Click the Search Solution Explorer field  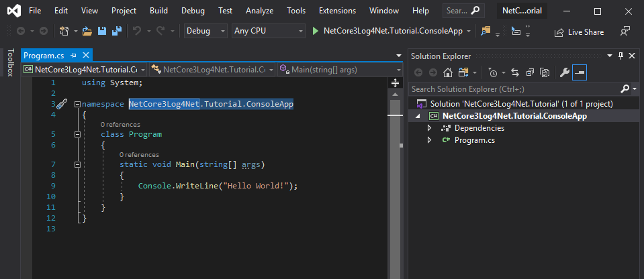(515, 89)
